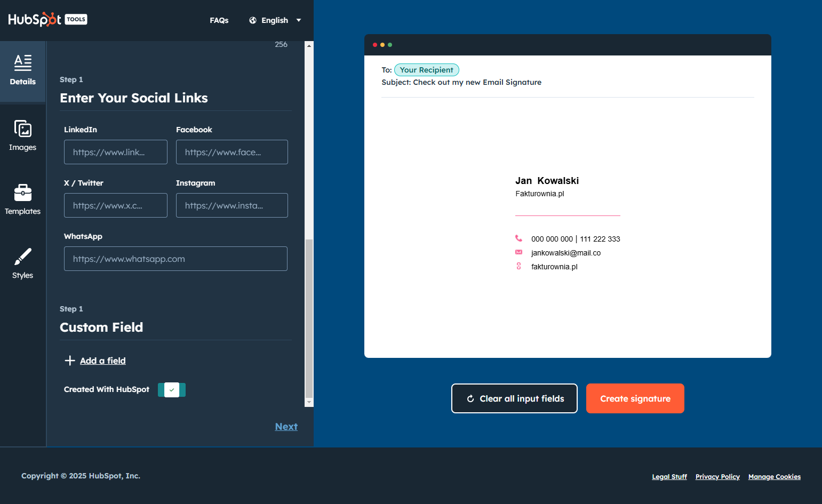This screenshot has width=822, height=504.
Task: Click the HubSpot Tools logo
Action: pyautogui.click(x=47, y=20)
